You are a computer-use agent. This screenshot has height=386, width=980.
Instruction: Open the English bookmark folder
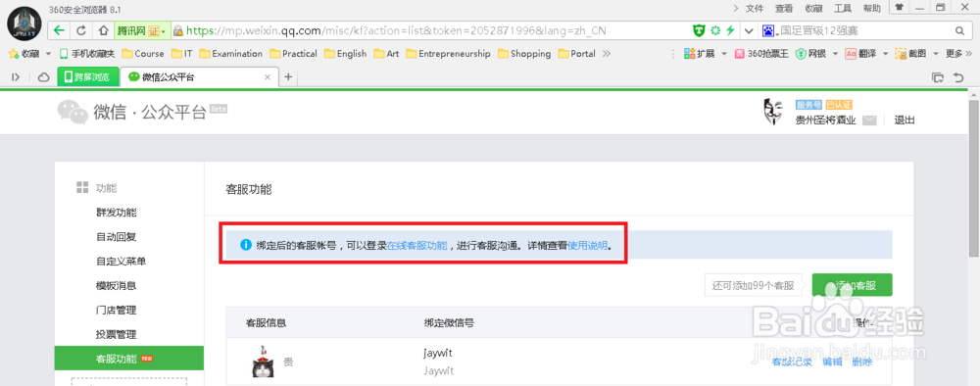point(346,54)
